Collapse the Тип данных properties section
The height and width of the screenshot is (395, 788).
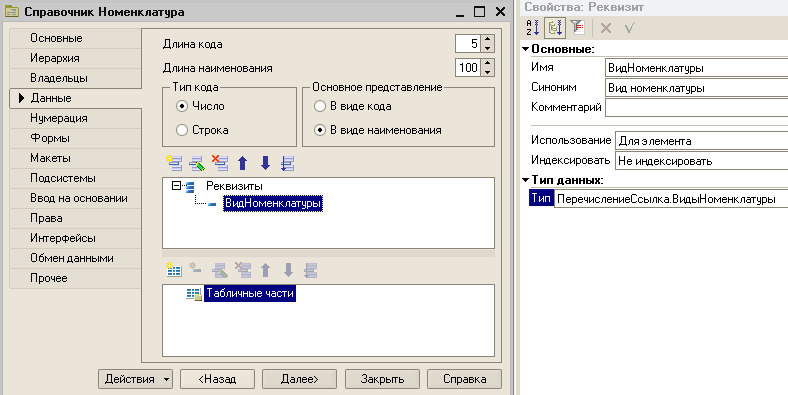pyautogui.click(x=526, y=180)
